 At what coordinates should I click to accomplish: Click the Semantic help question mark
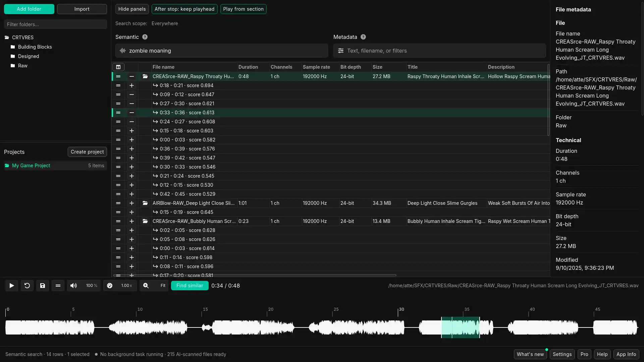point(145,37)
